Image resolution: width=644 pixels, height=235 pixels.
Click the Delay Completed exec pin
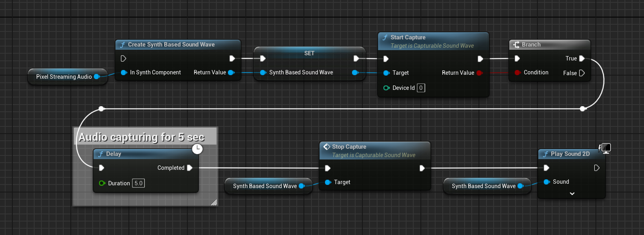[x=190, y=168]
